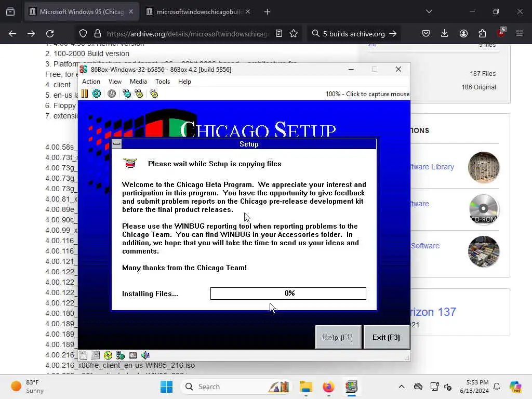Open notifications bell in taskbar

(x=497, y=387)
